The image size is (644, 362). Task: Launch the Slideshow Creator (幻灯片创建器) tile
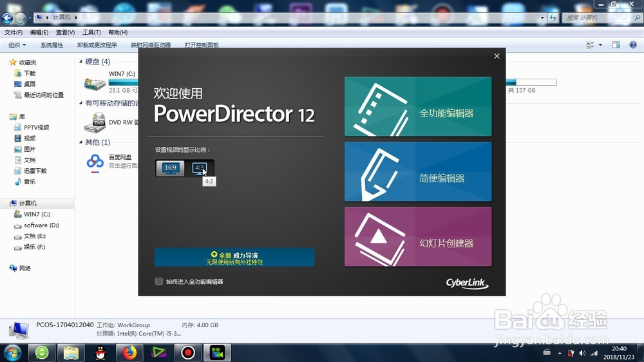click(x=418, y=236)
